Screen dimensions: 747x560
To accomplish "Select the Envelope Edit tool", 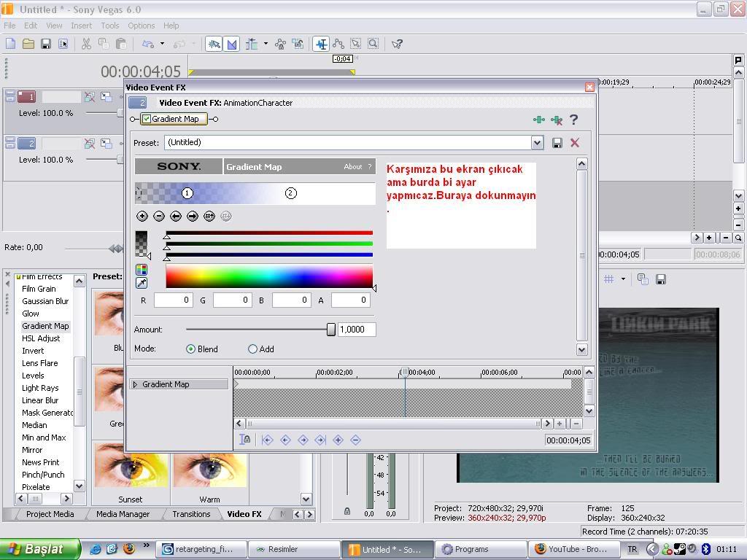I will point(338,44).
